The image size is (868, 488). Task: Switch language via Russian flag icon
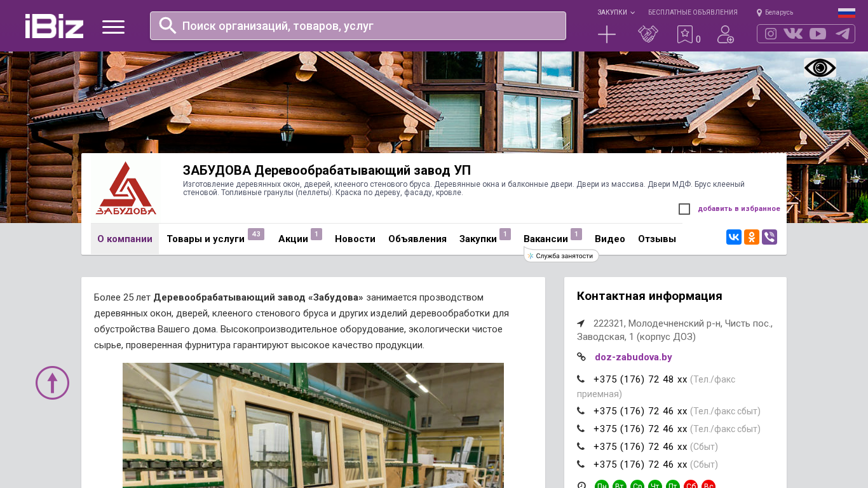click(x=846, y=13)
